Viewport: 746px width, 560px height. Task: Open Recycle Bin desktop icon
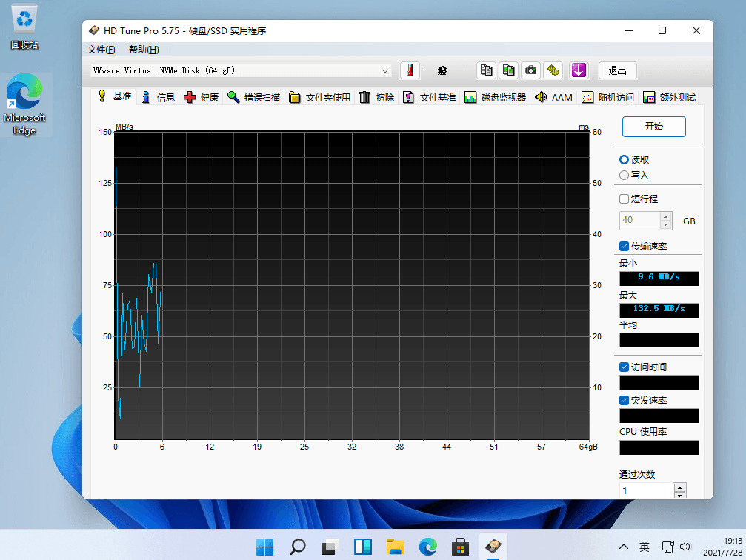[24, 27]
